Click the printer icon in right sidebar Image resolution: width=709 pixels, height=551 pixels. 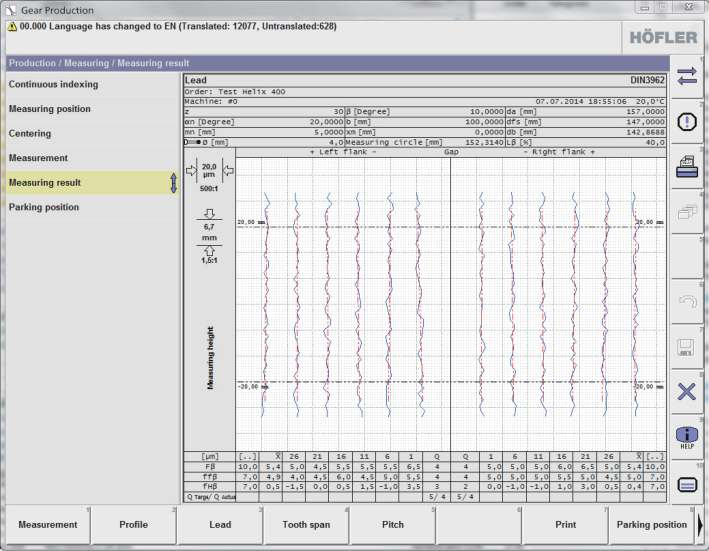[687, 166]
